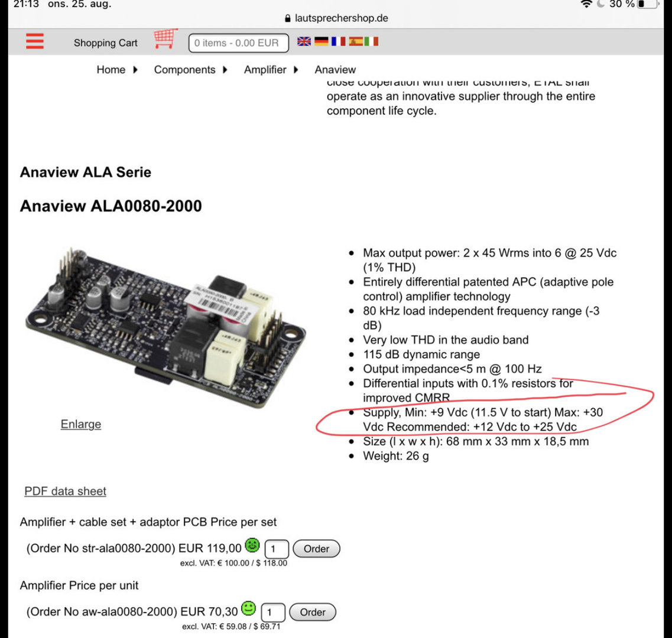Pick the Spanish flag language
Viewport: 672px width, 638px height.
pyautogui.click(x=355, y=41)
